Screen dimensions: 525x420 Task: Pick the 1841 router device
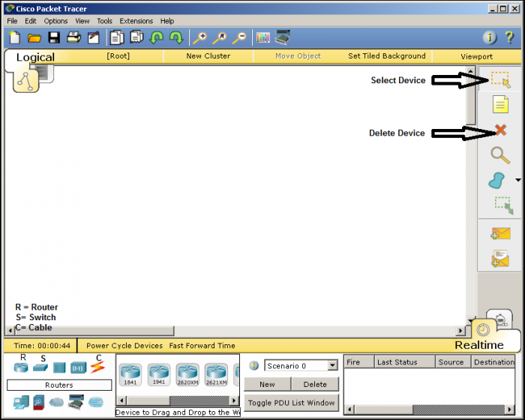(130, 374)
